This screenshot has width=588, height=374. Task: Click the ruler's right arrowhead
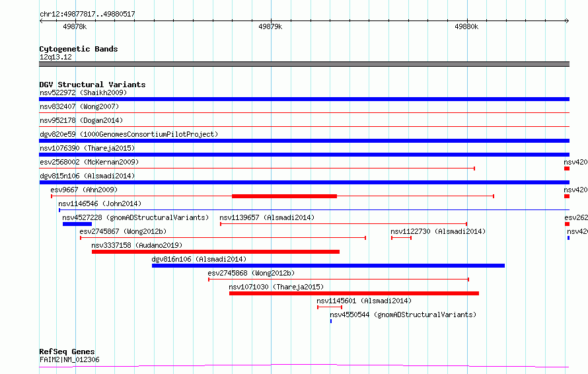click(x=568, y=21)
